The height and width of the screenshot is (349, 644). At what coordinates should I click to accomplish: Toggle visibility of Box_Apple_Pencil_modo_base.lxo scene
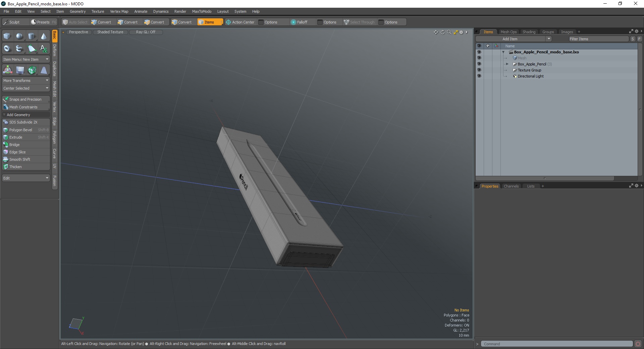point(479,52)
